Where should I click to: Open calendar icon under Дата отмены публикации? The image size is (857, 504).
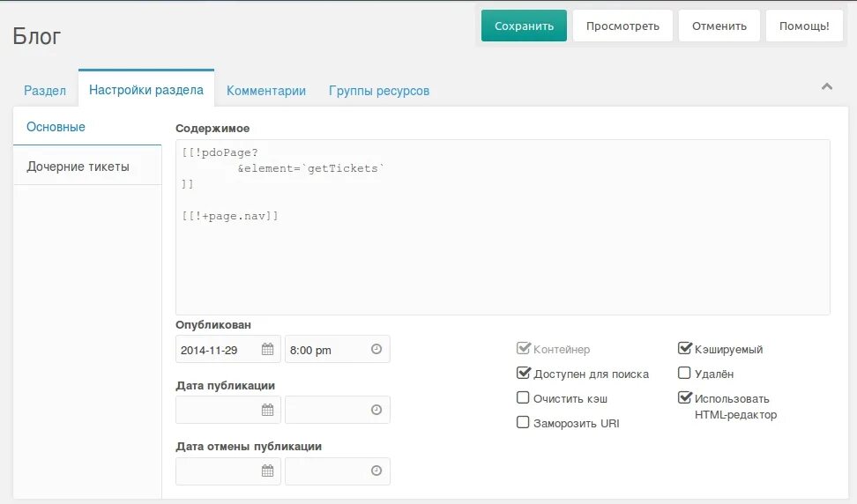[x=267, y=471]
